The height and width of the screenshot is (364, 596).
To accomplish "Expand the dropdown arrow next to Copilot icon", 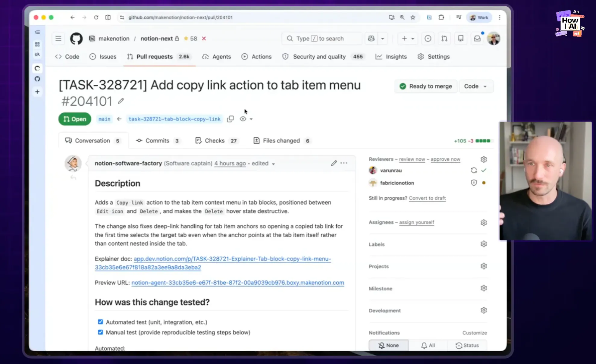I will click(x=382, y=39).
